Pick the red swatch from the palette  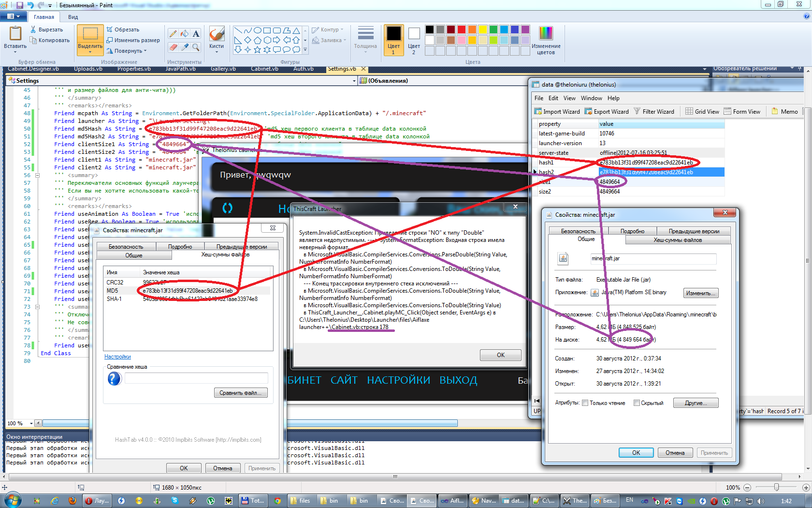[461, 30]
